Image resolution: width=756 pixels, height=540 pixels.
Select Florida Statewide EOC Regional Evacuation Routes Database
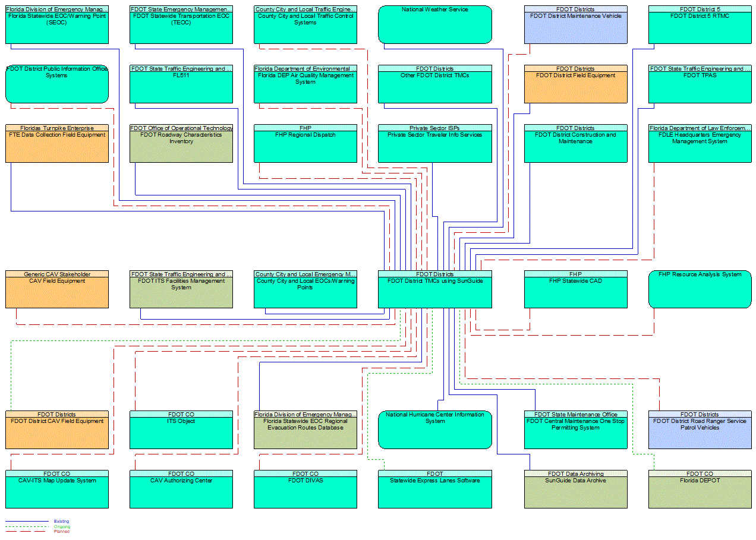pos(305,430)
